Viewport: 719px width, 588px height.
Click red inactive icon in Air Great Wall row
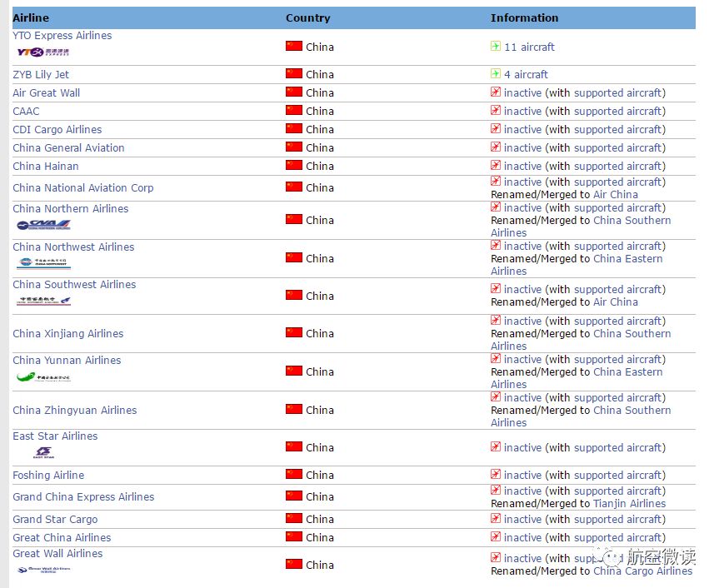tap(495, 92)
